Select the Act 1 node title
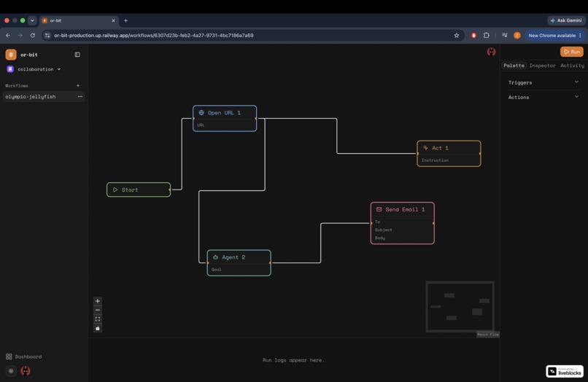Viewport: 588px width, 382px height. click(x=440, y=148)
